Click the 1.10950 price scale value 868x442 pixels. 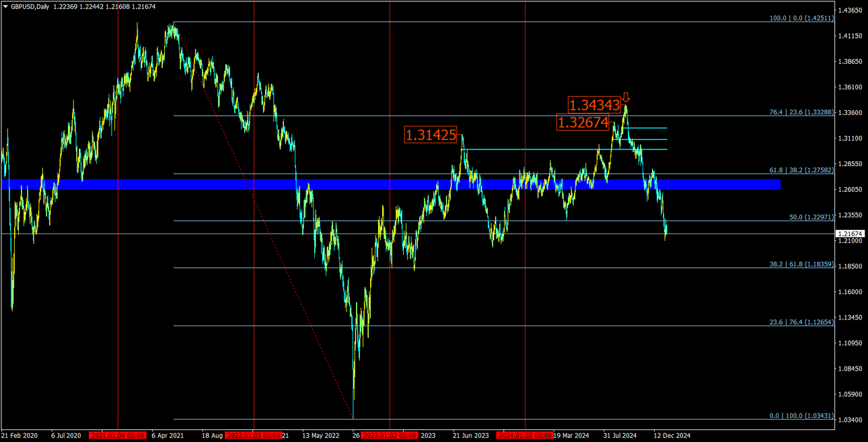coord(849,343)
